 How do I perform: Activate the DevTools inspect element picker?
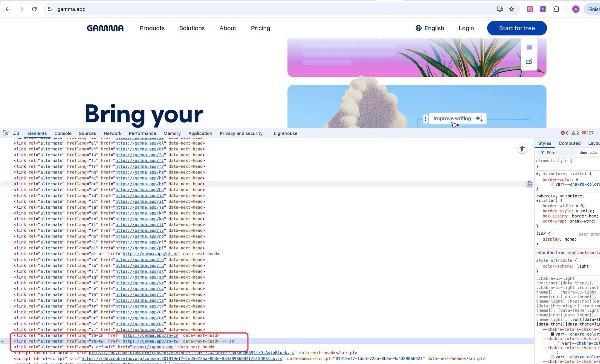pyautogui.click(x=6, y=133)
